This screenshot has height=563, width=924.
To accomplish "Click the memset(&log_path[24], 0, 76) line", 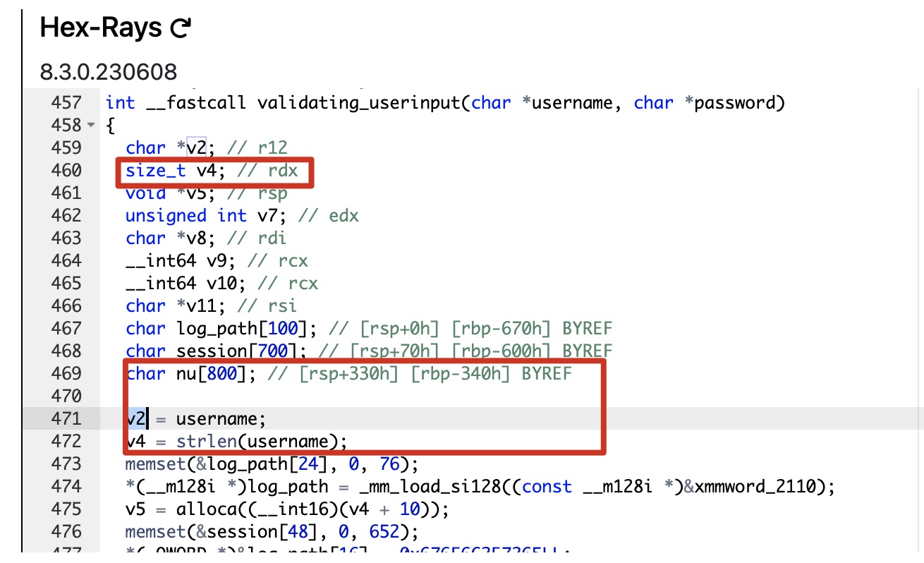I will (272, 464).
